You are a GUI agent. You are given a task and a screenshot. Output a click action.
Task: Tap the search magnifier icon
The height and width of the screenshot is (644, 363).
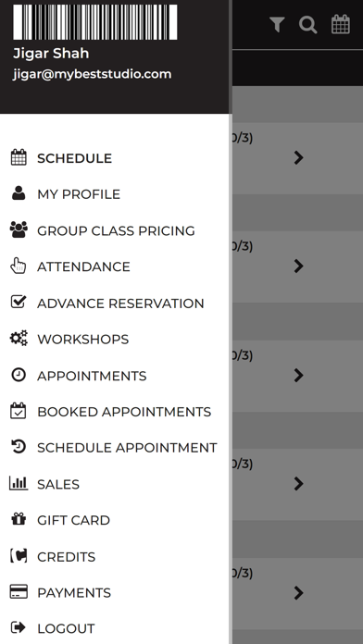click(x=308, y=25)
